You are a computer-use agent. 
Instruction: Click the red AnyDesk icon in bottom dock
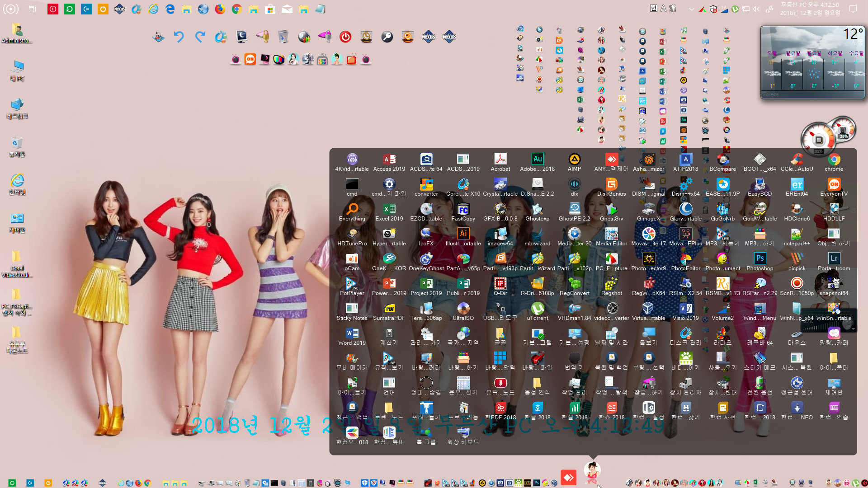coord(568,478)
